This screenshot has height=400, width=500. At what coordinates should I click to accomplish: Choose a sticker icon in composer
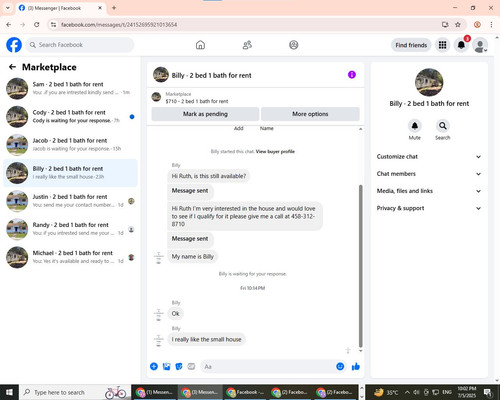[179, 367]
